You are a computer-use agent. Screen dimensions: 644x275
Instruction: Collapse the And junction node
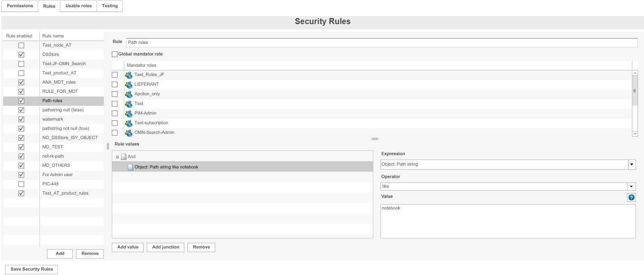pyautogui.click(x=117, y=157)
